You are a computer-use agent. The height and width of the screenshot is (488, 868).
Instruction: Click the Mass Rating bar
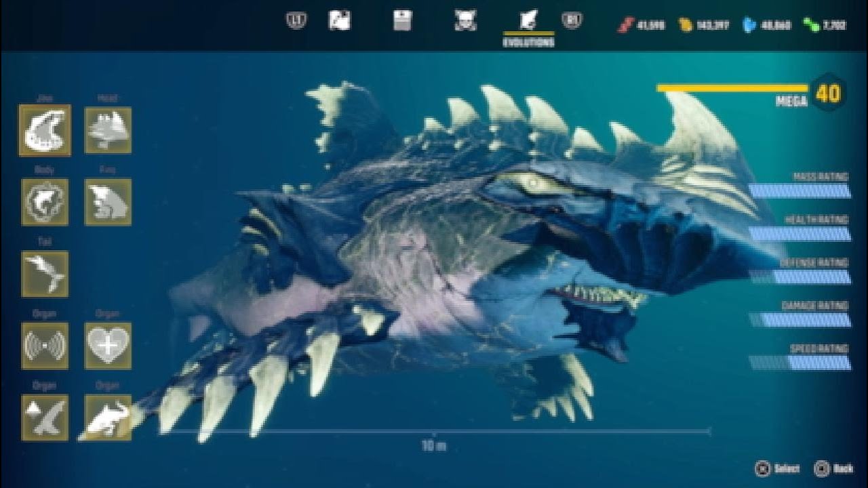click(x=800, y=190)
